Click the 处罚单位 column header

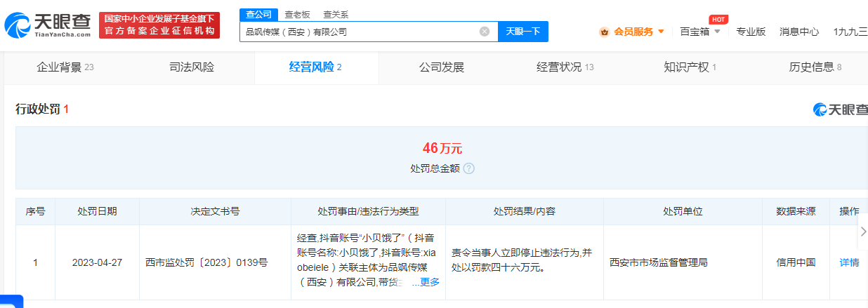coord(683,211)
